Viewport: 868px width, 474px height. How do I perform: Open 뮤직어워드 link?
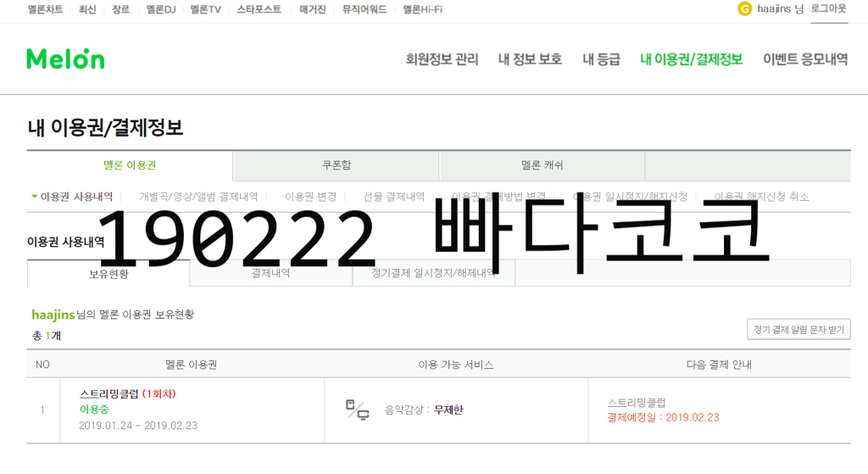364,9
